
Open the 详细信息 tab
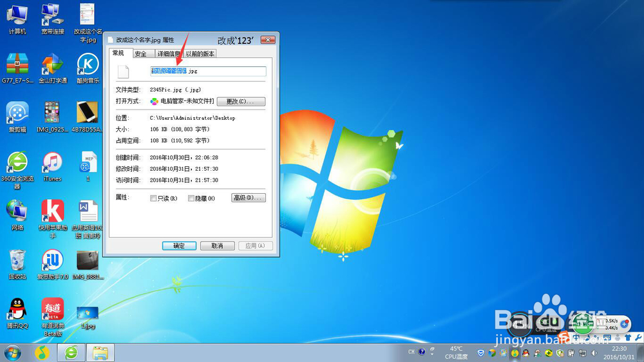[168, 53]
